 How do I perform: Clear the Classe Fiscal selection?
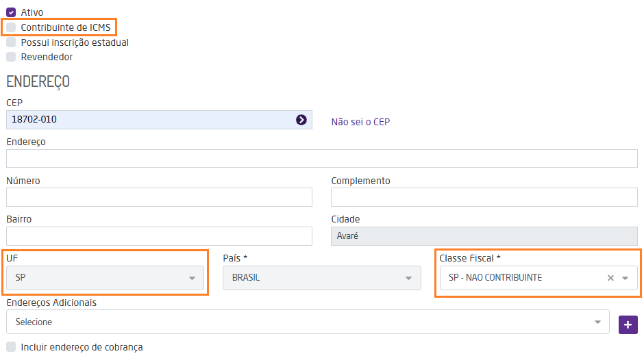610,278
